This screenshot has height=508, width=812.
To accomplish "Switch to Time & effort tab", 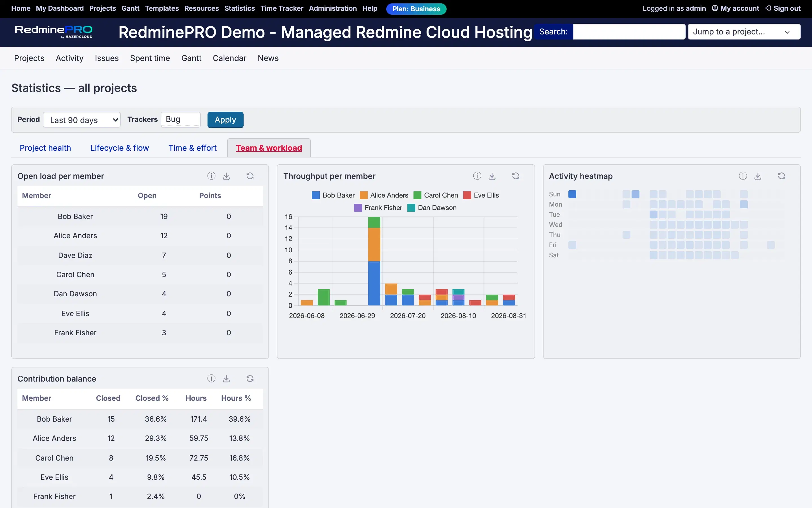I will point(192,148).
